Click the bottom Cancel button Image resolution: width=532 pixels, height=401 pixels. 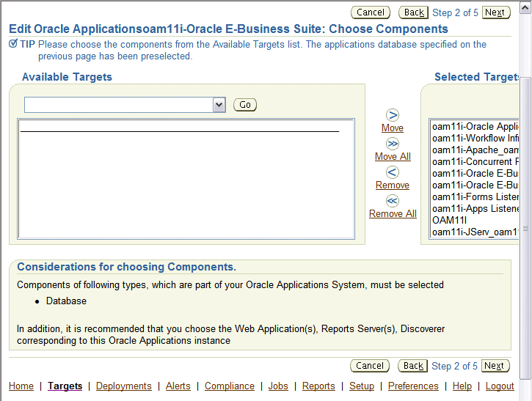click(x=370, y=366)
